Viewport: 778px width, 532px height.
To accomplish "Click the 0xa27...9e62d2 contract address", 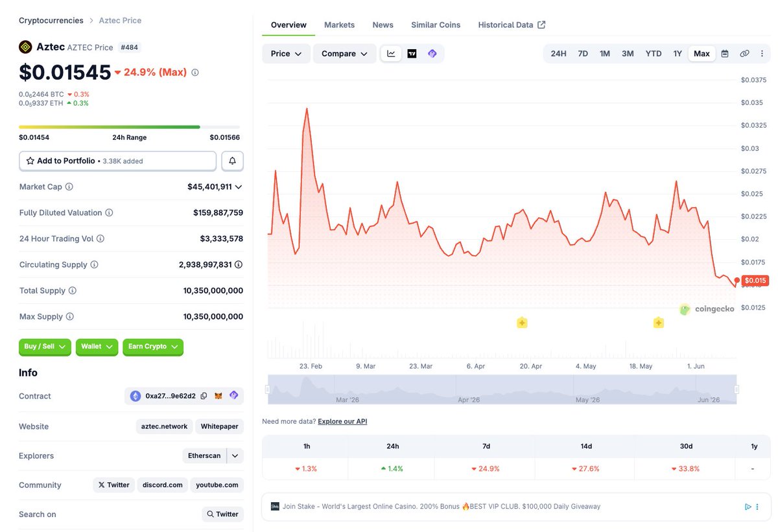I will [x=171, y=396].
